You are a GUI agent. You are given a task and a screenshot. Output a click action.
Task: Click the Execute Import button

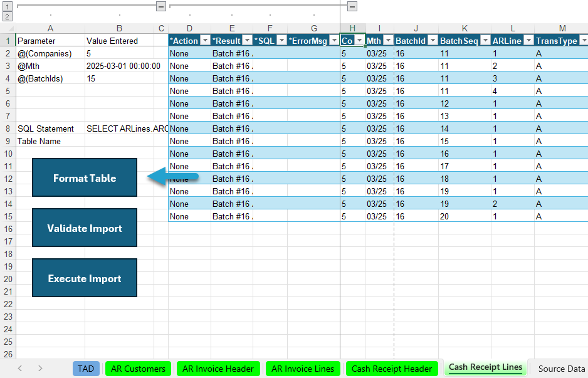(85, 278)
